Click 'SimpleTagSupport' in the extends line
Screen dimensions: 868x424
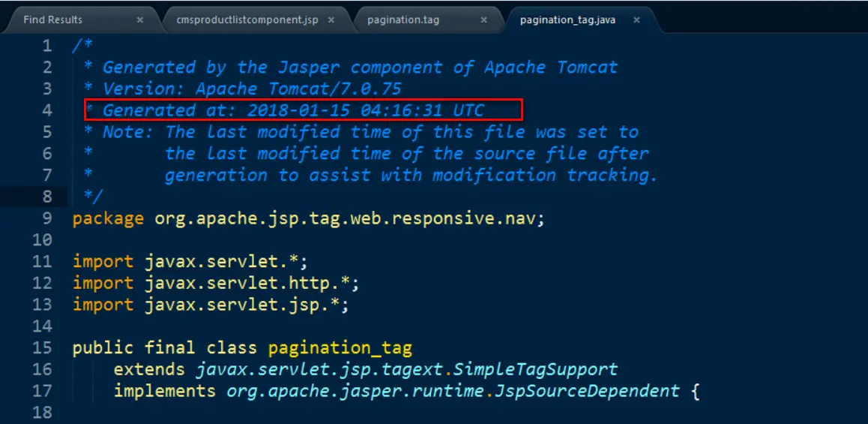pyautogui.click(x=534, y=369)
